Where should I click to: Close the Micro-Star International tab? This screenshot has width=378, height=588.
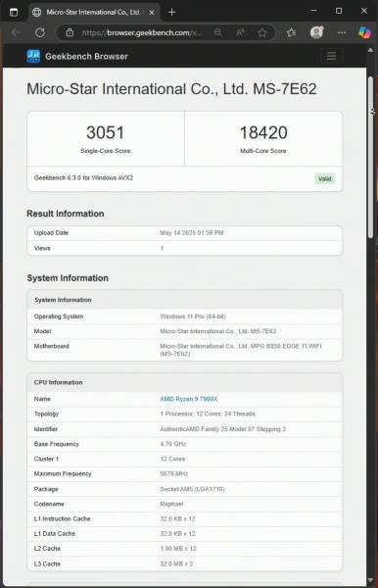pyautogui.click(x=152, y=13)
